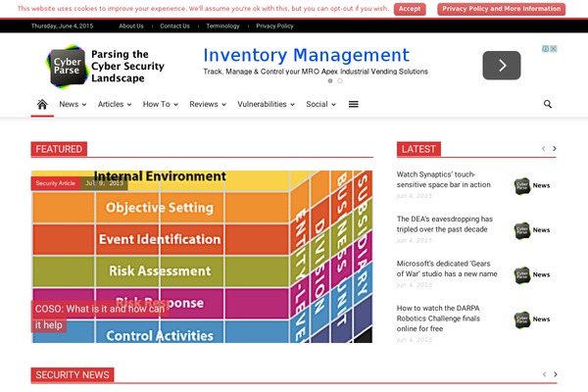Show previous Latest items arrow

click(x=543, y=149)
